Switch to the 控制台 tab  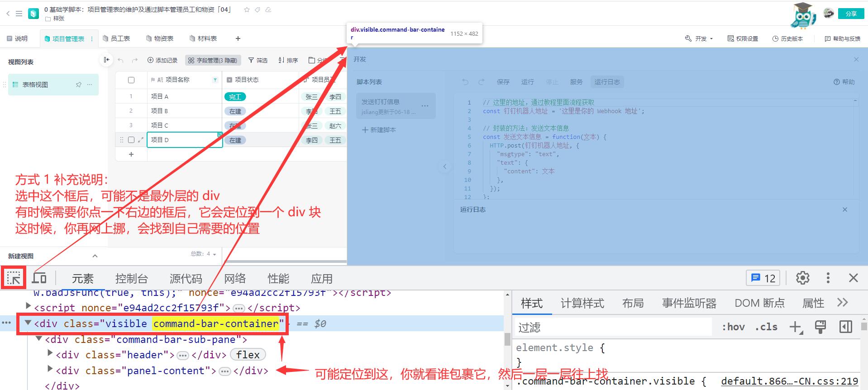point(132,279)
